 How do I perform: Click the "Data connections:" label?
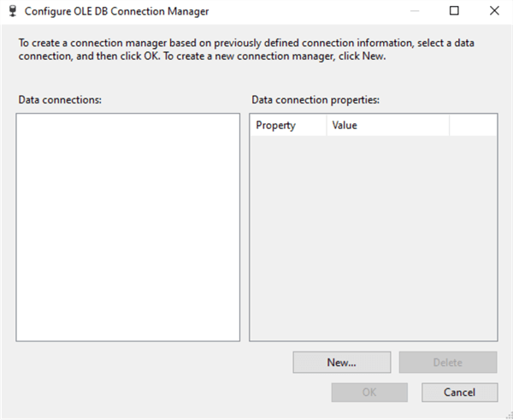pos(60,100)
